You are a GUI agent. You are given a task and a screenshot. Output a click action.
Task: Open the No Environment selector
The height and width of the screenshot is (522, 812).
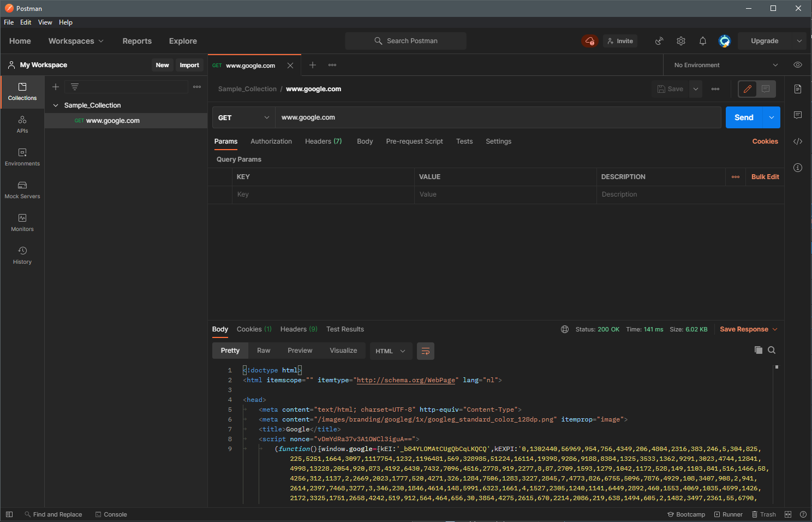pos(726,65)
